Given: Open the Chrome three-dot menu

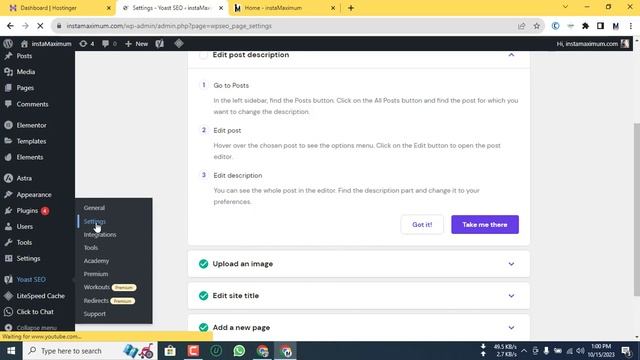Looking at the screenshot, I should 631,26.
